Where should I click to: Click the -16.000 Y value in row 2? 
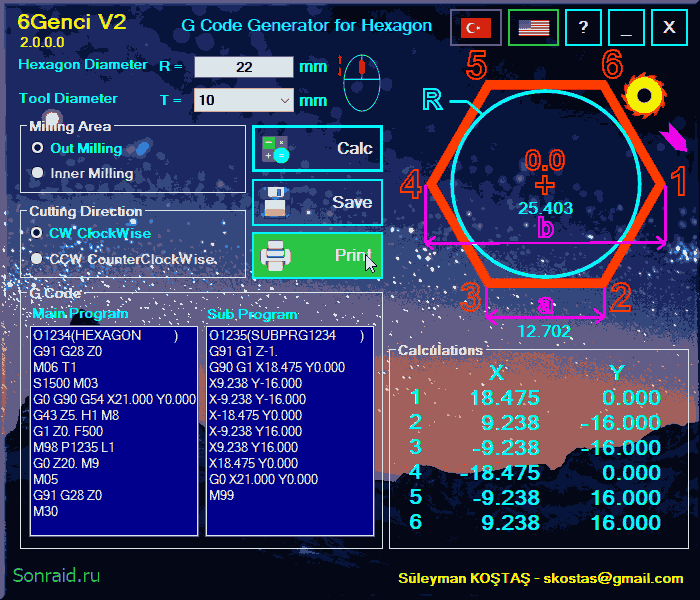tap(620, 423)
